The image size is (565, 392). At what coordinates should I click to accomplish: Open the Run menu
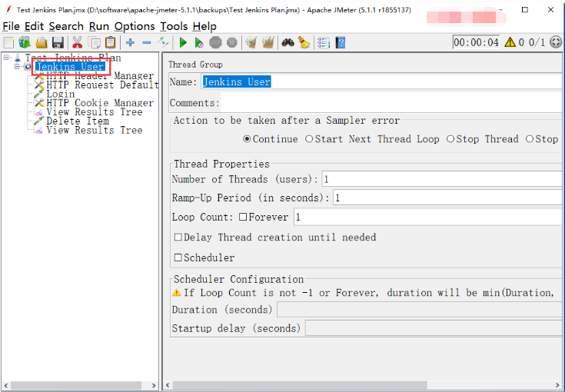(x=98, y=26)
